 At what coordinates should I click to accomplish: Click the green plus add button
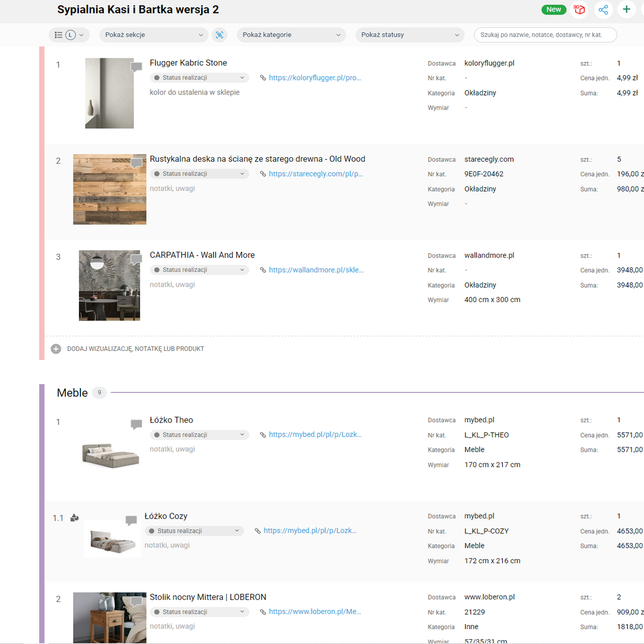click(x=626, y=9)
